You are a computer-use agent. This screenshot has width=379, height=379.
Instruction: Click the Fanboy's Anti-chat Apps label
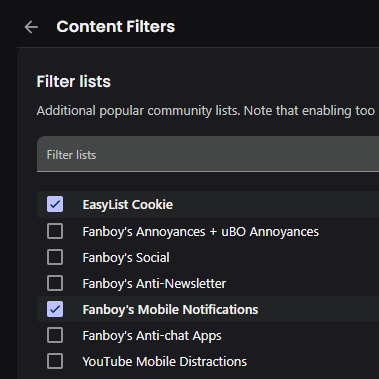[152, 336]
